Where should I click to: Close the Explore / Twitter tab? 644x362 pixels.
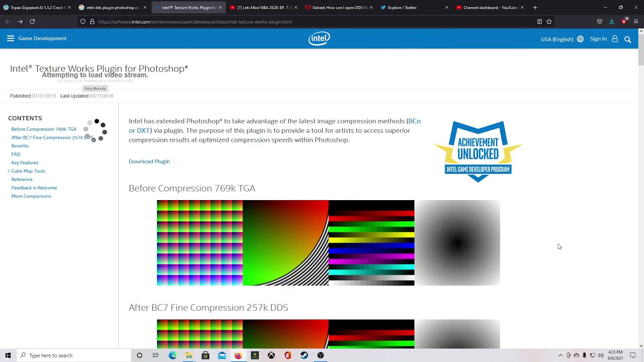pos(446,8)
